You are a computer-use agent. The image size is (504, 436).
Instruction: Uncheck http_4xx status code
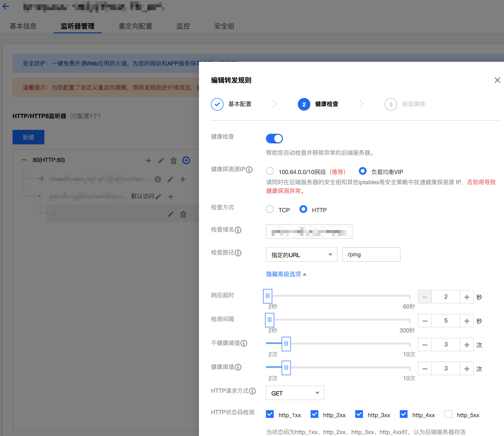(403, 414)
